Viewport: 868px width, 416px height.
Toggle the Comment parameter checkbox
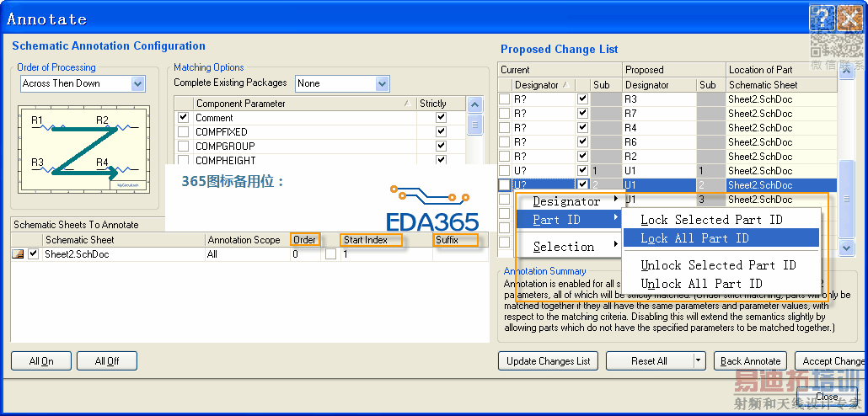184,118
